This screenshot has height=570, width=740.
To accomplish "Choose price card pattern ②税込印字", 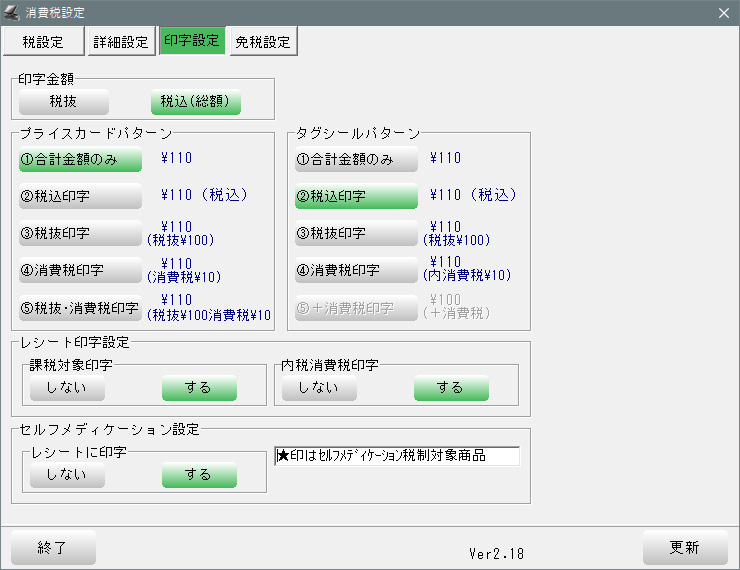I will [80, 196].
